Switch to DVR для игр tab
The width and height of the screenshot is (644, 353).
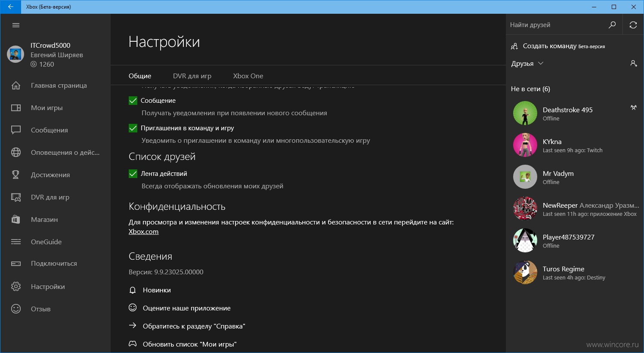[192, 76]
